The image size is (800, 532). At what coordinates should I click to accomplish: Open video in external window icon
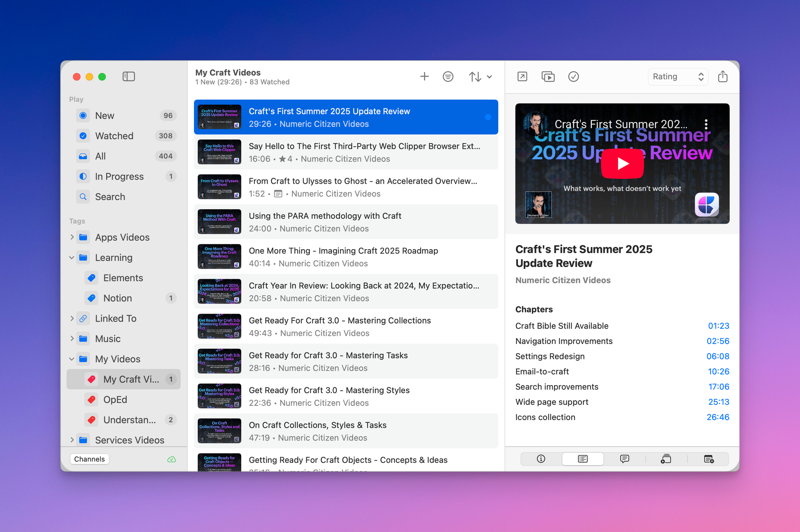pos(522,76)
